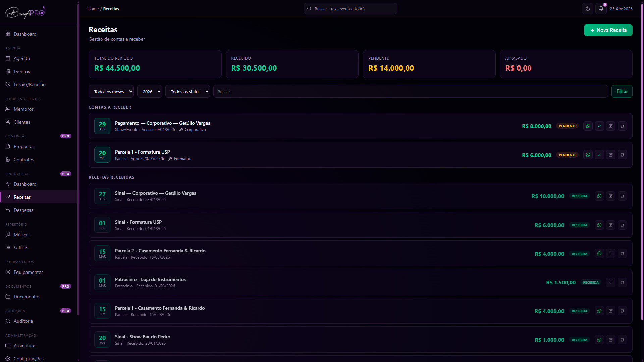Screen dimensions: 644x362
Task: Mark Pagamento Corporativo Getúlio Vargas as received
Action: (x=599, y=126)
